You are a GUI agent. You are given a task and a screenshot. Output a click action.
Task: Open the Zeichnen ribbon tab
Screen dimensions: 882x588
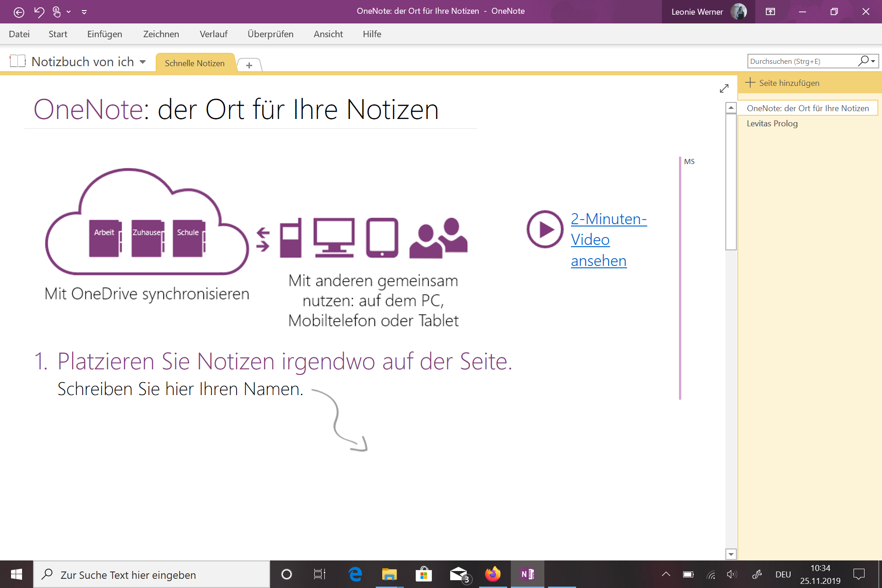[161, 34]
